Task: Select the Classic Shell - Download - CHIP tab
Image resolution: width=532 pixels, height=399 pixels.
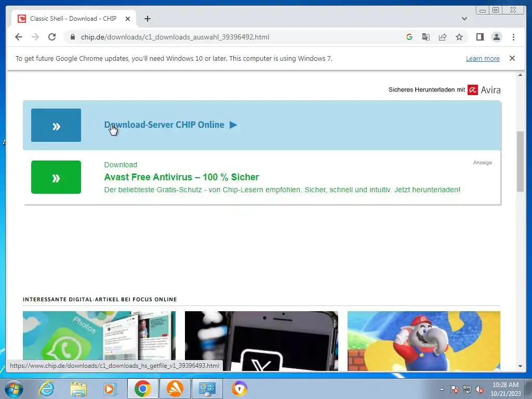Action: [x=74, y=19]
